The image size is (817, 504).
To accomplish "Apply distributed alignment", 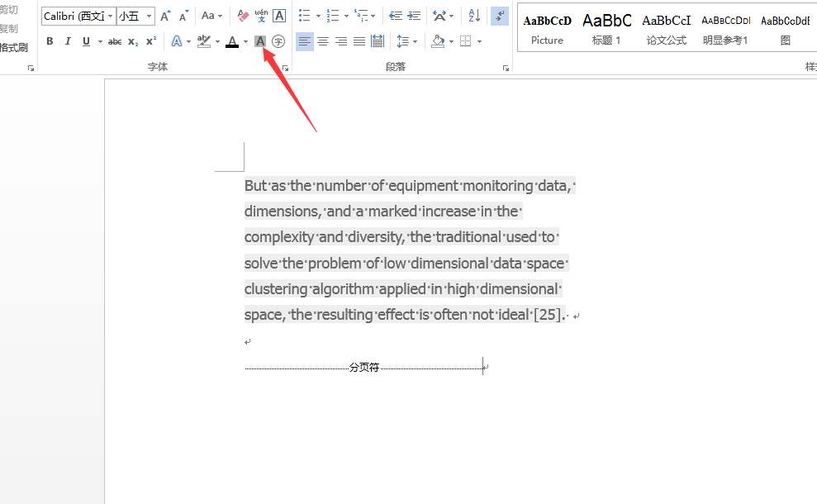I will [x=378, y=41].
